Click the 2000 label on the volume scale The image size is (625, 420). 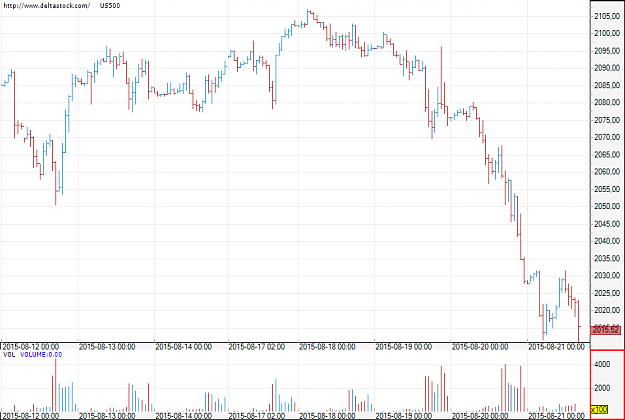point(602,388)
